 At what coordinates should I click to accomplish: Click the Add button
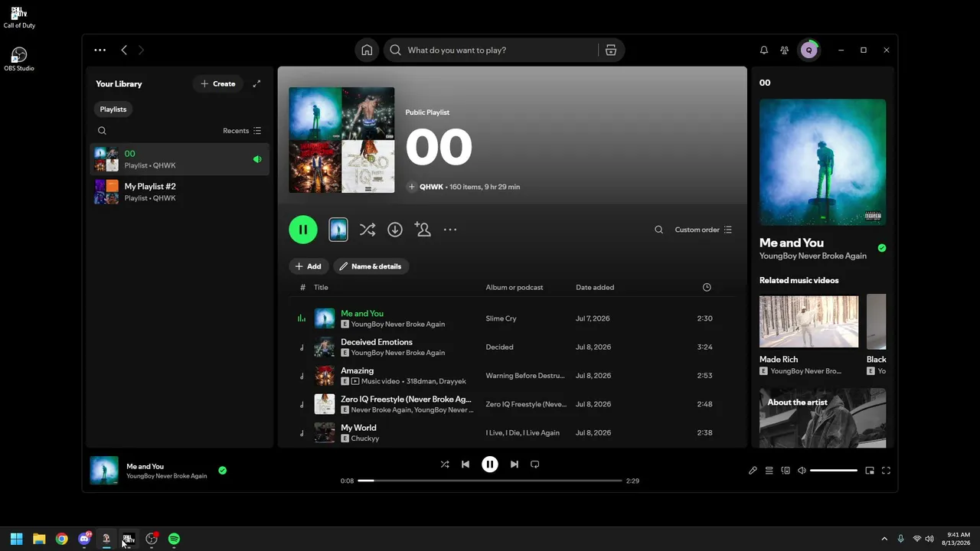(x=309, y=266)
